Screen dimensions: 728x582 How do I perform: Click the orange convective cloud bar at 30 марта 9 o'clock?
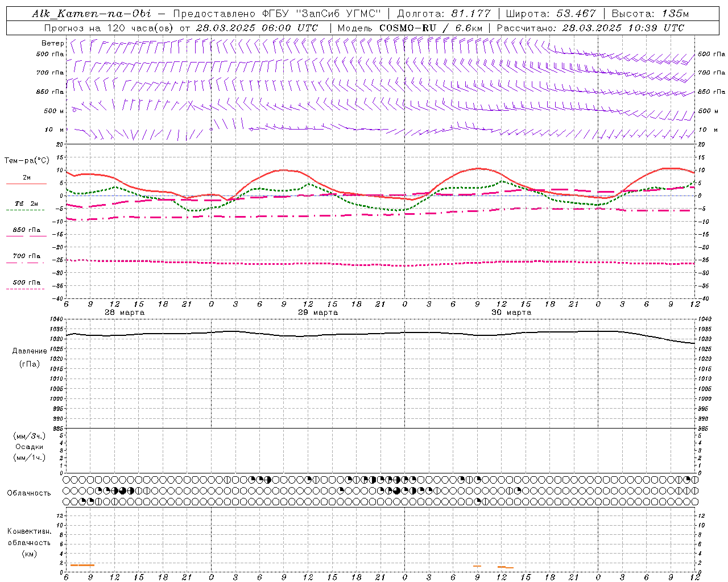pyautogui.click(x=477, y=566)
